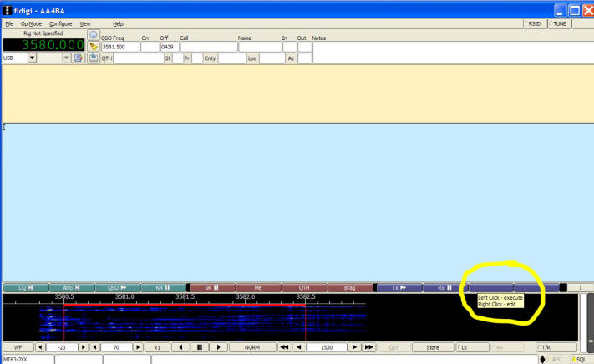The image size is (594, 364).
Task: Click in the yellow receive text pane
Action: point(297,94)
